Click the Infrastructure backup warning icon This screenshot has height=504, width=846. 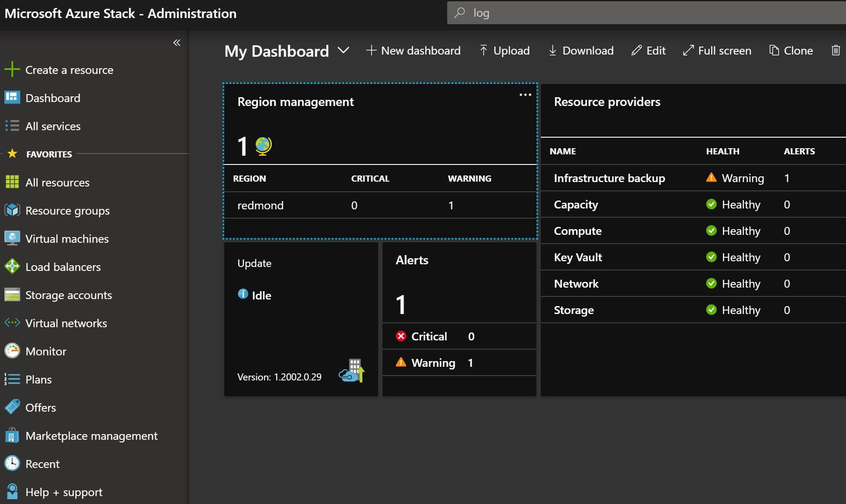pos(711,178)
